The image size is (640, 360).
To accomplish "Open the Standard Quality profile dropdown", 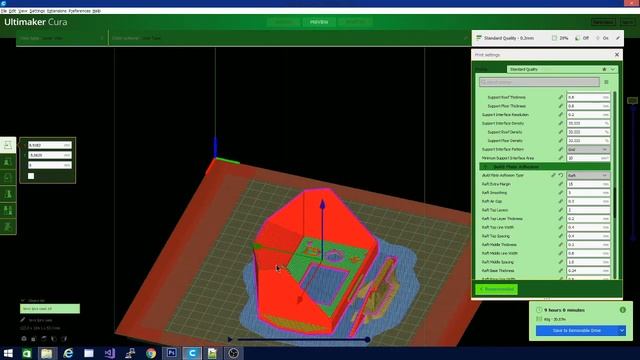I will (x=562, y=69).
